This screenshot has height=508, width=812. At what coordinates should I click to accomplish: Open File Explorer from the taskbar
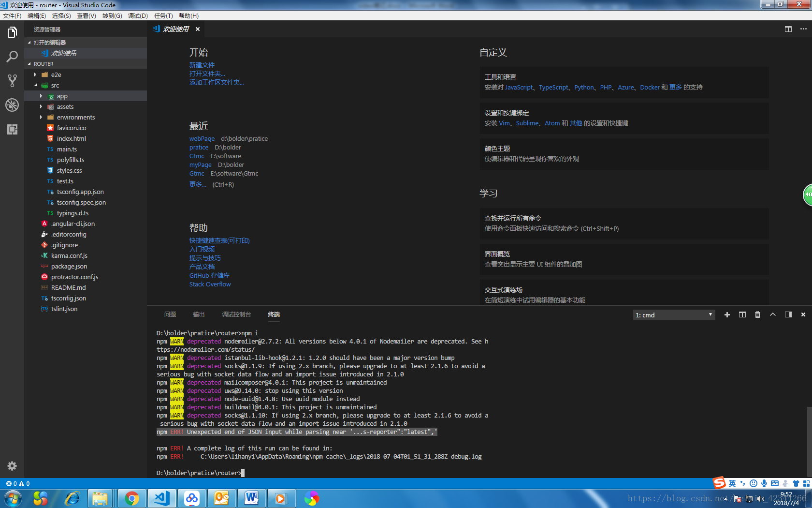click(x=101, y=498)
